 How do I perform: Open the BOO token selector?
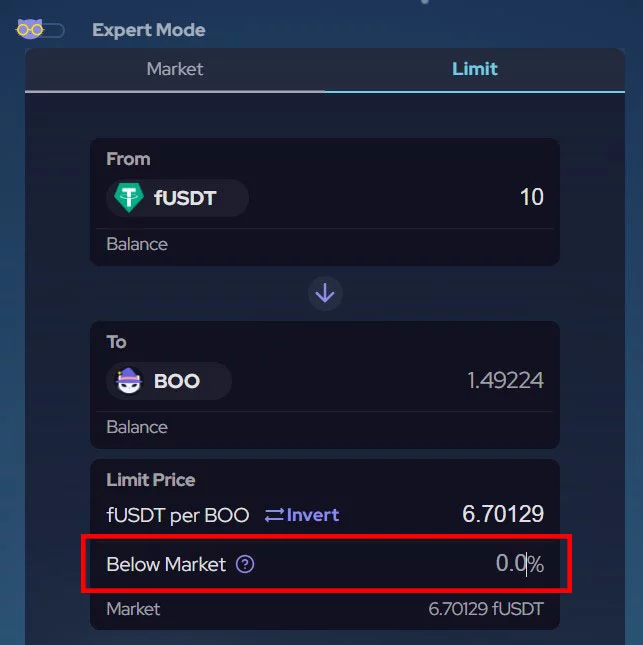click(x=170, y=381)
